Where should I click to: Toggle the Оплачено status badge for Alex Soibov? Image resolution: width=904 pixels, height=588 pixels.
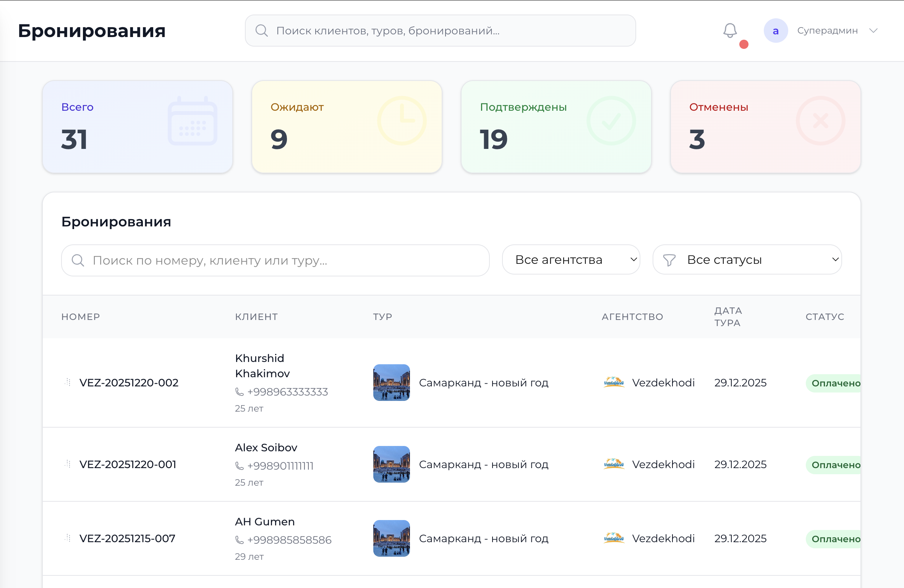pos(834,464)
